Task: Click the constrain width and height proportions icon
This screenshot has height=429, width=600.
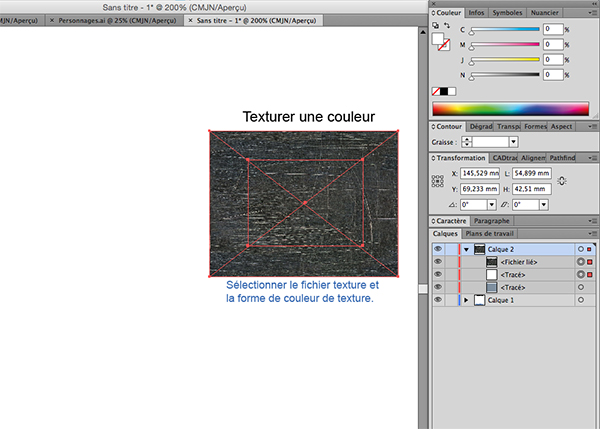Action: [x=562, y=180]
